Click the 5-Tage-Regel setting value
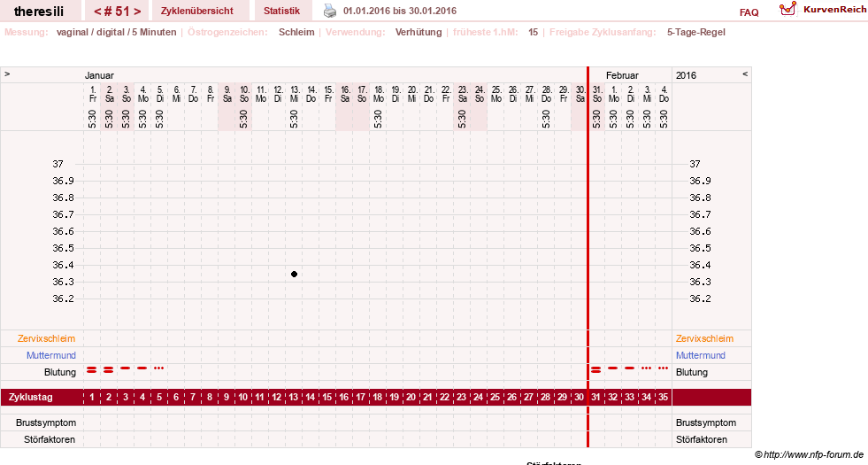 695,32
